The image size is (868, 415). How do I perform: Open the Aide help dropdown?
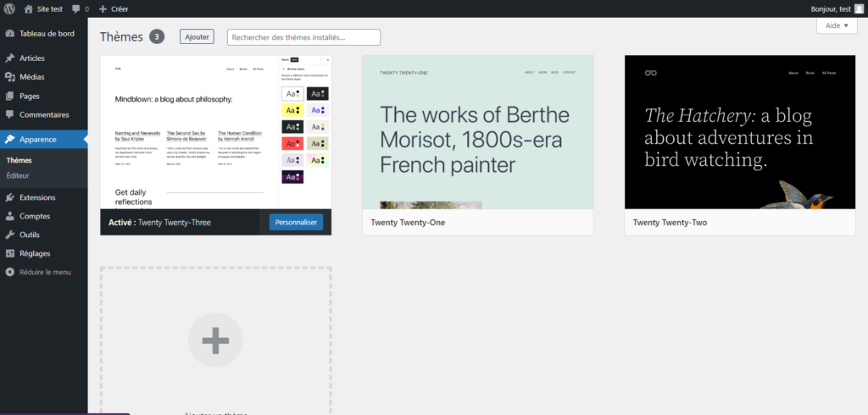[837, 25]
